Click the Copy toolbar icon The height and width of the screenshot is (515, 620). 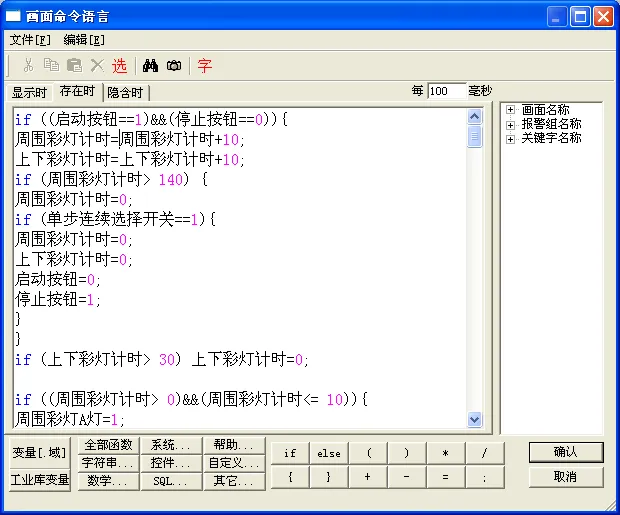click(x=51, y=65)
